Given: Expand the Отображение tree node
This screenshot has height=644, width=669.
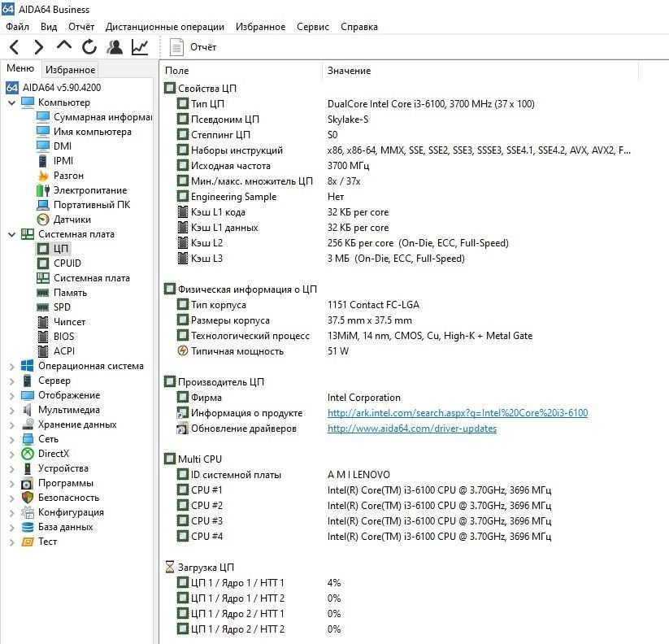Looking at the screenshot, I should coord(12,395).
